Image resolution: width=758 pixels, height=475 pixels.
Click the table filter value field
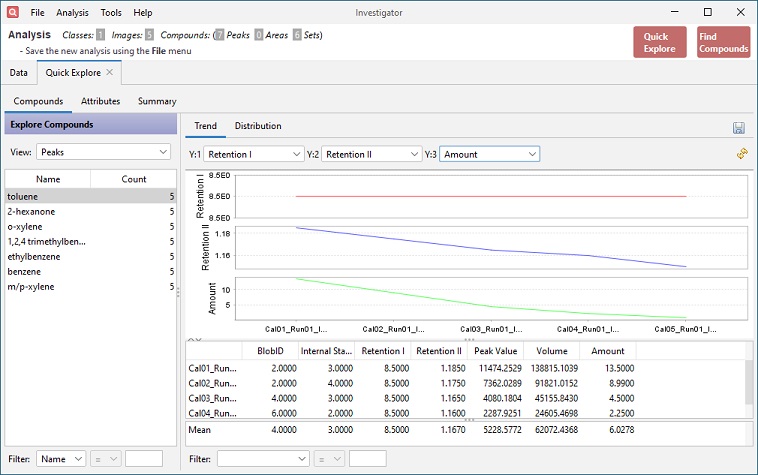click(368, 459)
